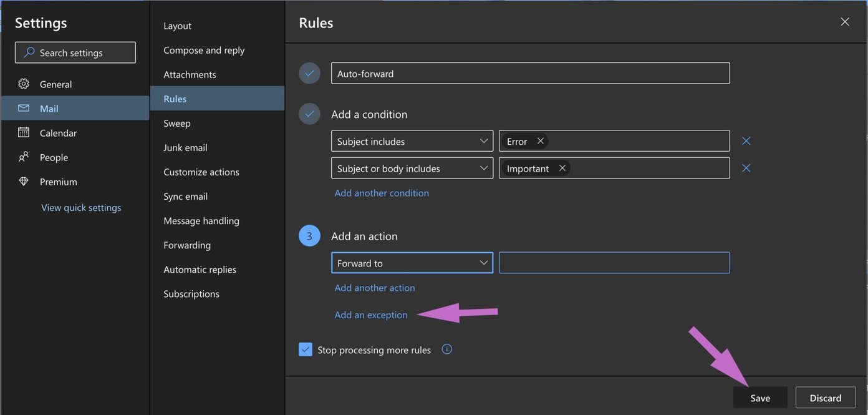Click Add an exception link
This screenshot has width=868, height=415.
[x=371, y=315]
